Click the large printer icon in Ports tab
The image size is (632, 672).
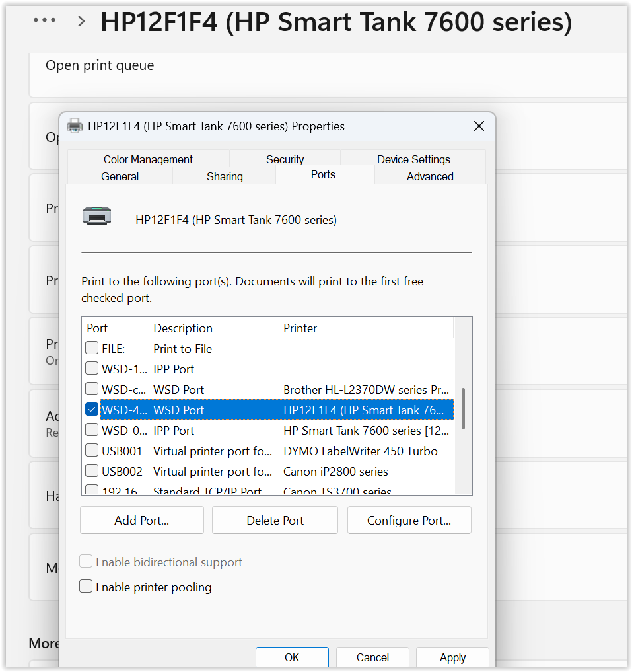97,215
